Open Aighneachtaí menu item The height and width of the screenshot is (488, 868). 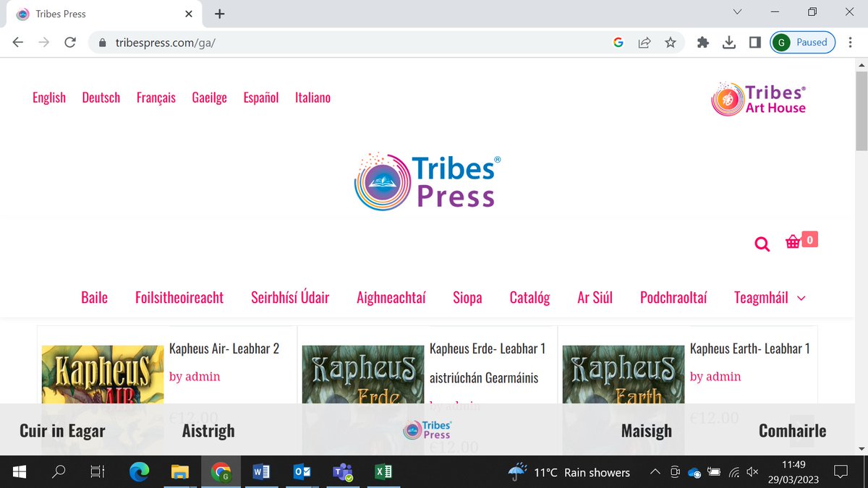(x=391, y=297)
